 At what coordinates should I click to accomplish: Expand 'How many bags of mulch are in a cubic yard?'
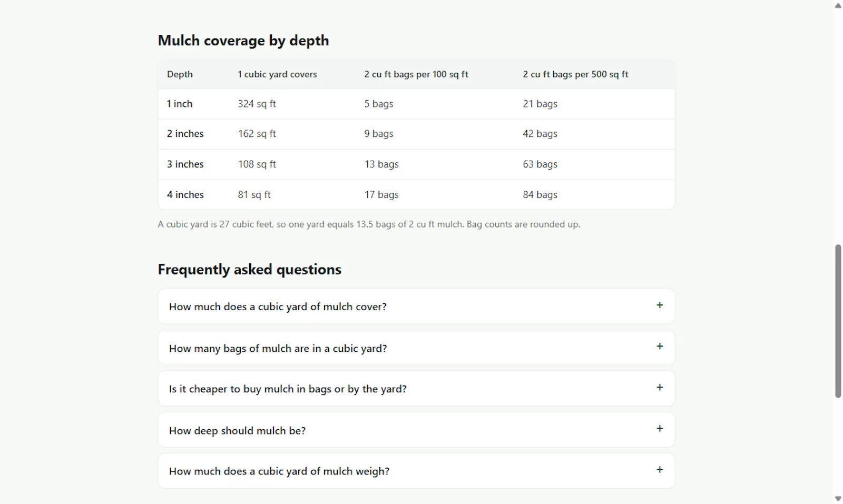pyautogui.click(x=416, y=348)
